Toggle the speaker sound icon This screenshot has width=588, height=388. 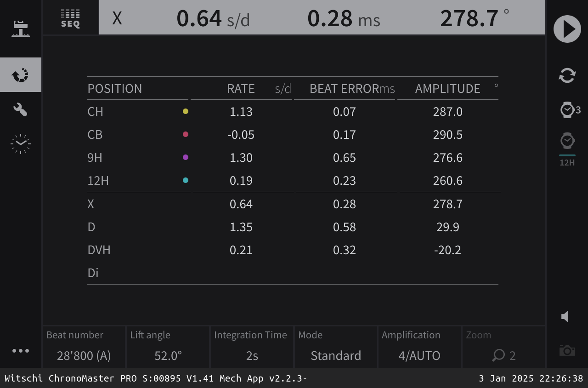pyautogui.click(x=565, y=316)
